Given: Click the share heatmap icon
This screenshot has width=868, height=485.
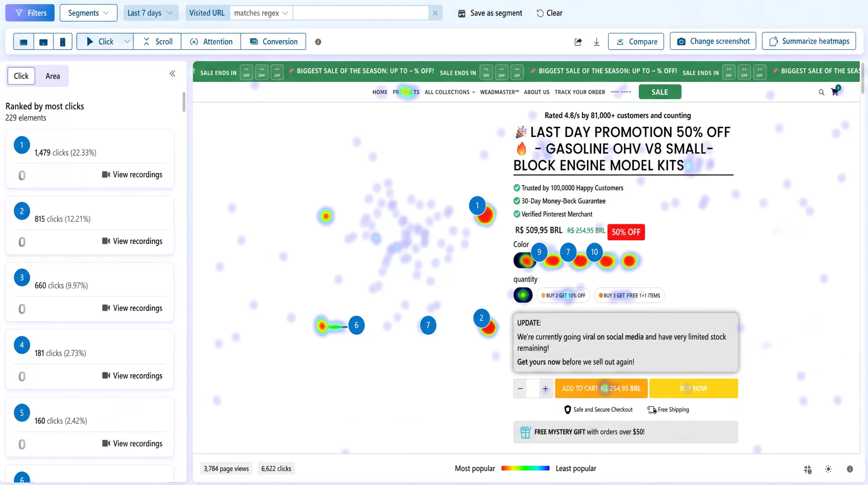Looking at the screenshot, I should (578, 42).
